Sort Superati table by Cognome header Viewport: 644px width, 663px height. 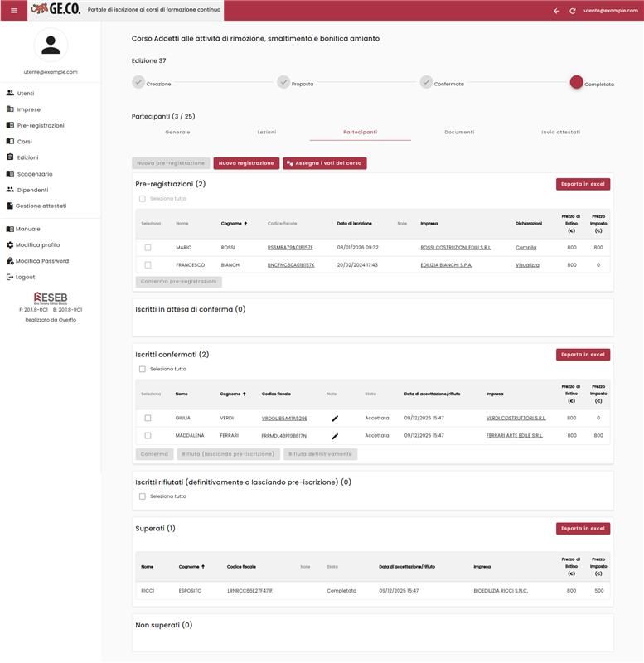[x=191, y=567]
